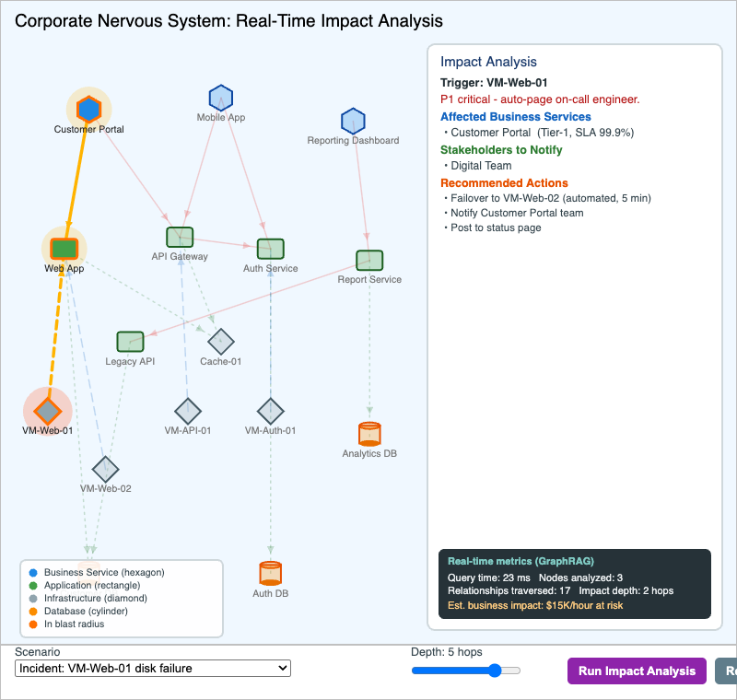The image size is (737, 700).
Task: Click 'Affected Business Services' heading
Action: 516,116
